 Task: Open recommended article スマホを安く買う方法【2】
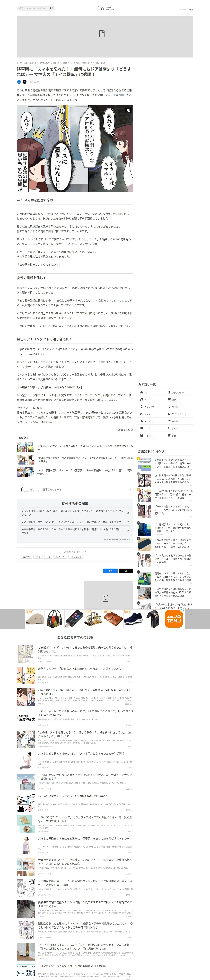tap(75, 972)
